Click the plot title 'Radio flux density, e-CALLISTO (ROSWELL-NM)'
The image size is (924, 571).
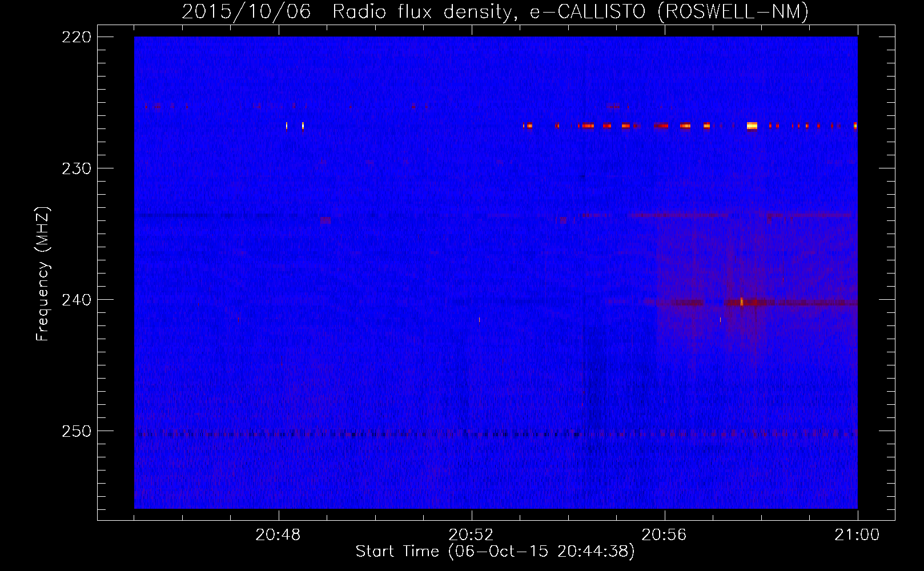click(x=570, y=11)
